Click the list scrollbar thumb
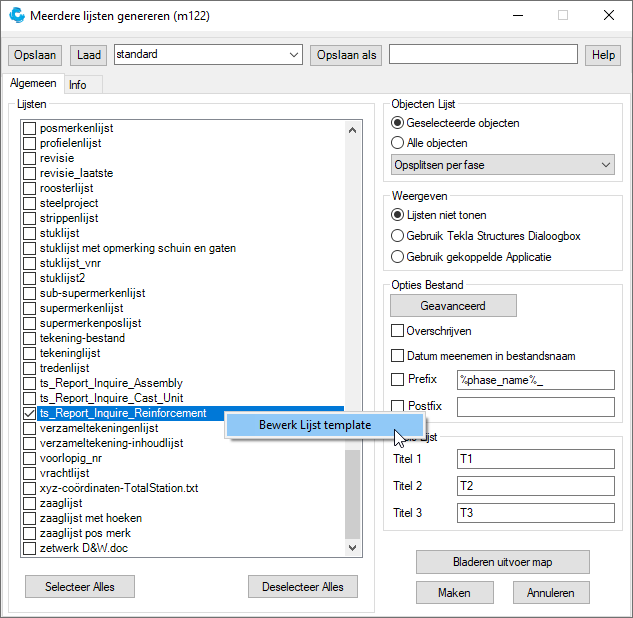 (x=352, y=494)
